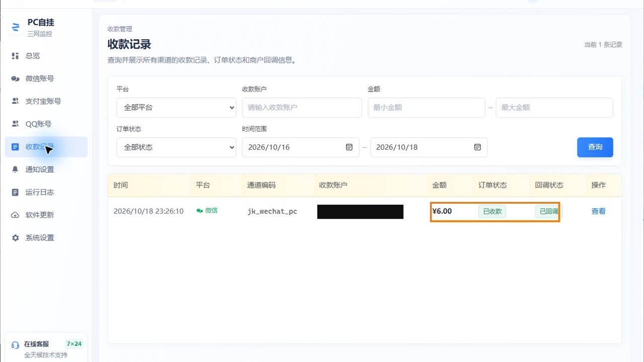Image resolution: width=644 pixels, height=362 pixels.
Task: Click the 系统设置 gear icon
Action: pos(15,238)
